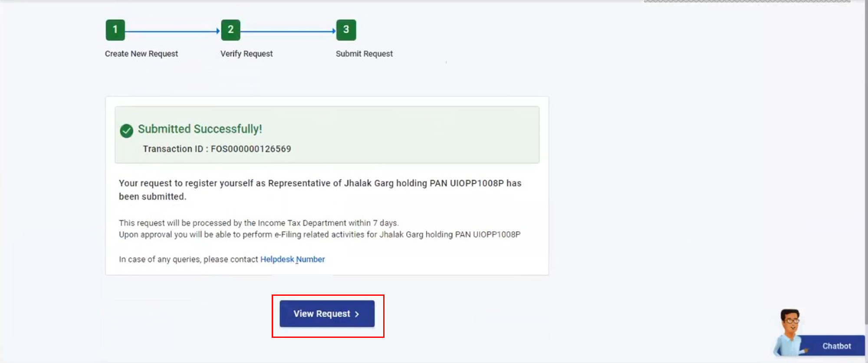
Task: Click the chevron arrow inside View Request
Action: click(357, 314)
